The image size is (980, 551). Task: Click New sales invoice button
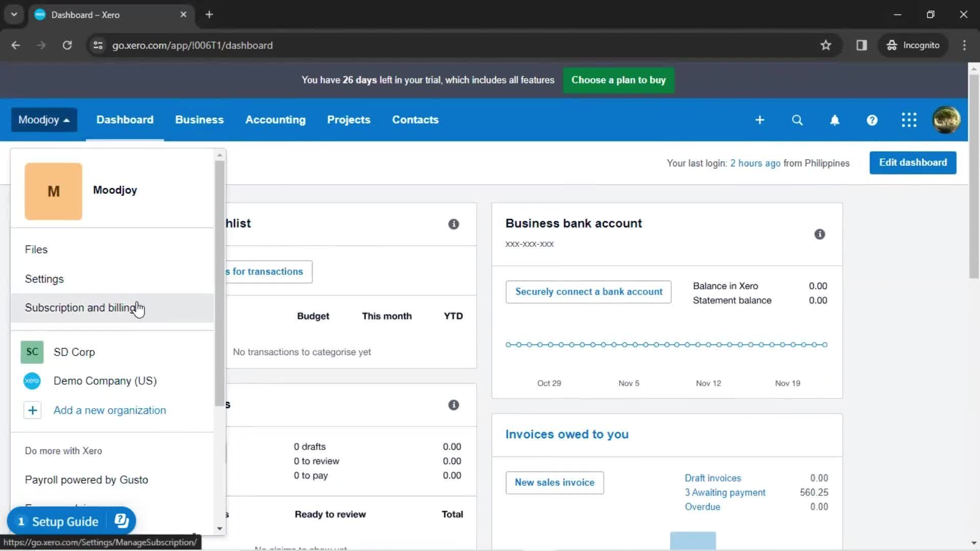point(554,483)
